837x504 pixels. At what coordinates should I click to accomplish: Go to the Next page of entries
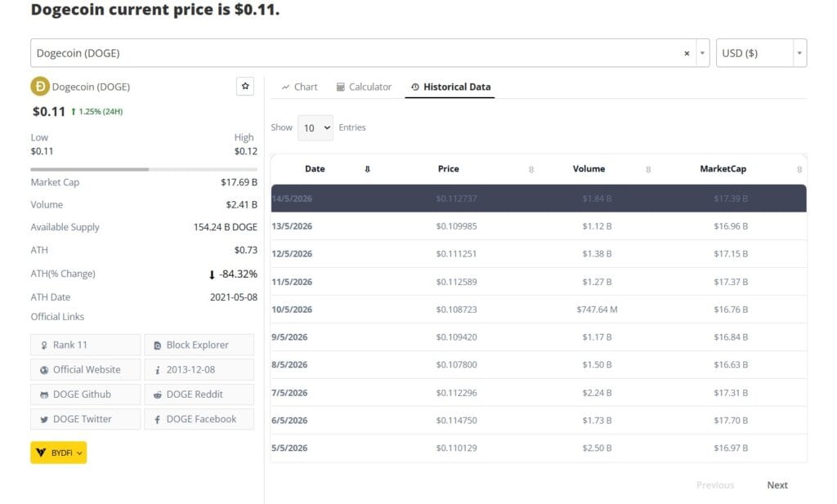[x=777, y=484]
